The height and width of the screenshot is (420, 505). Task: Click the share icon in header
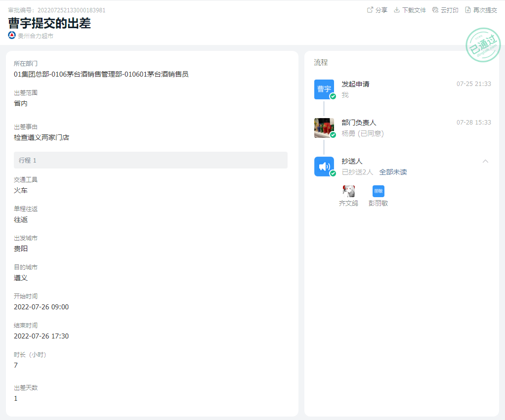370,10
